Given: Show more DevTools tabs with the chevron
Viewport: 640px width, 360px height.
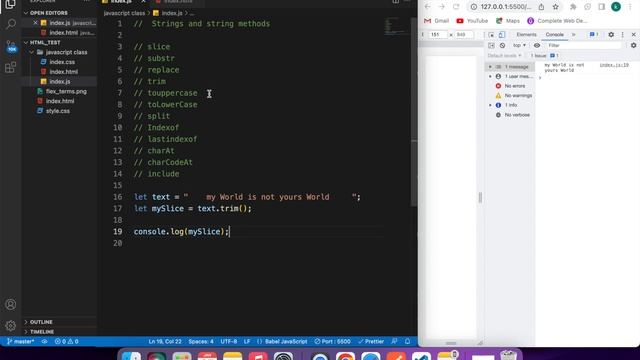Looking at the screenshot, I should [573, 35].
